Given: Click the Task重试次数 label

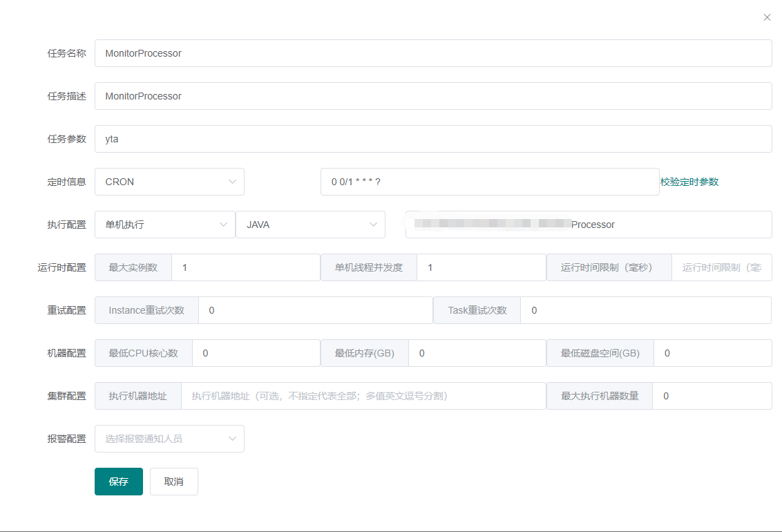Looking at the screenshot, I should 477,311.
